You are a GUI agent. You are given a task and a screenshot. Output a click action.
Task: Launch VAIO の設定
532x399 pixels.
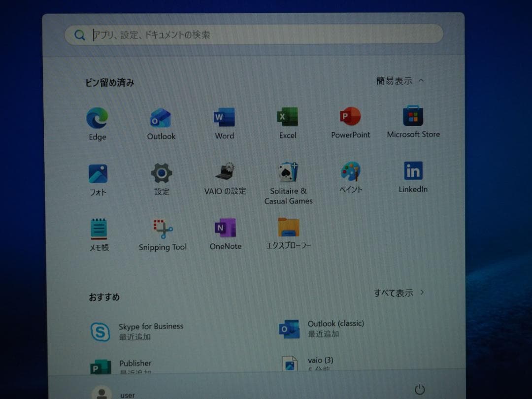point(224,175)
